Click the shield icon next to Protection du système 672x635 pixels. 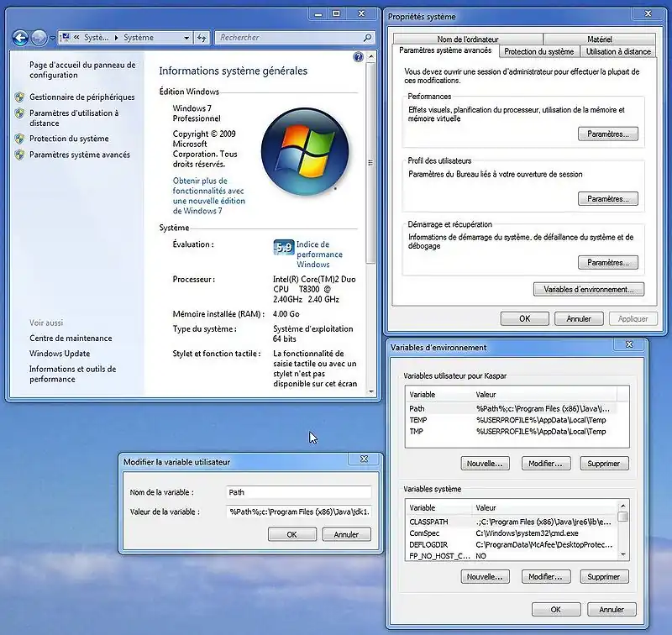tap(19, 139)
